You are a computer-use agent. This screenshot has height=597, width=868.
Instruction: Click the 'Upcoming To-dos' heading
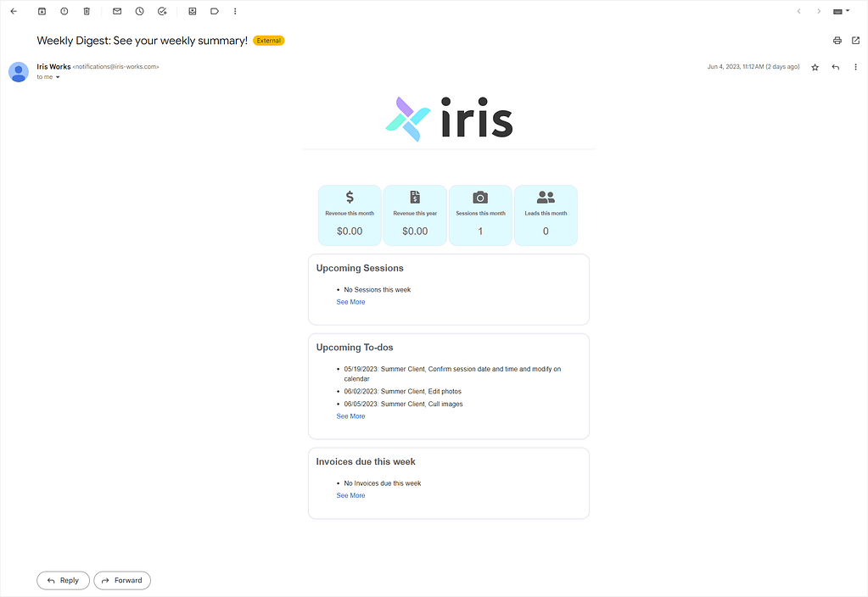point(355,348)
